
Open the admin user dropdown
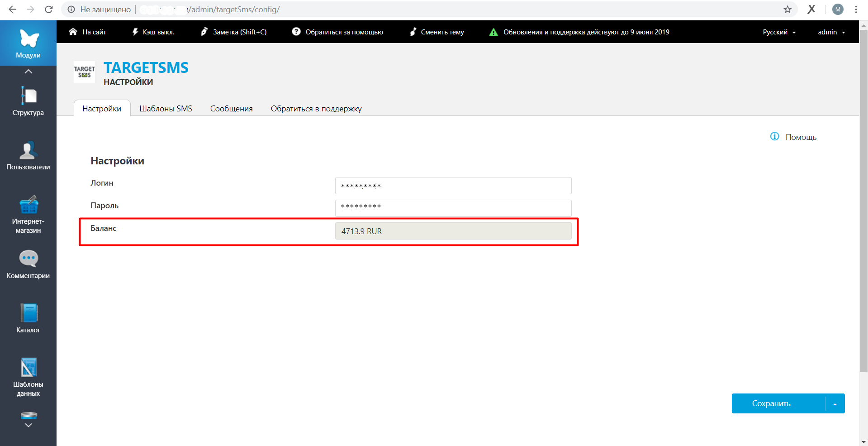[x=831, y=32]
